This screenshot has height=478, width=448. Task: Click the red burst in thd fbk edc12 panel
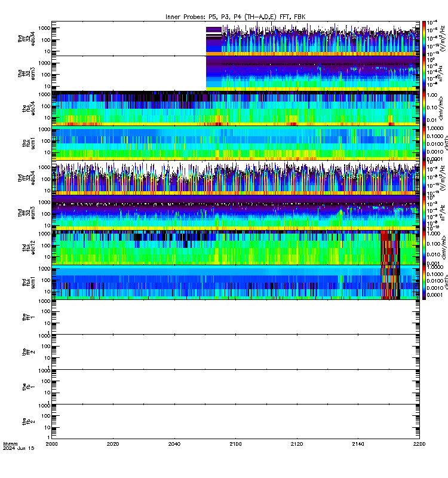point(389,247)
